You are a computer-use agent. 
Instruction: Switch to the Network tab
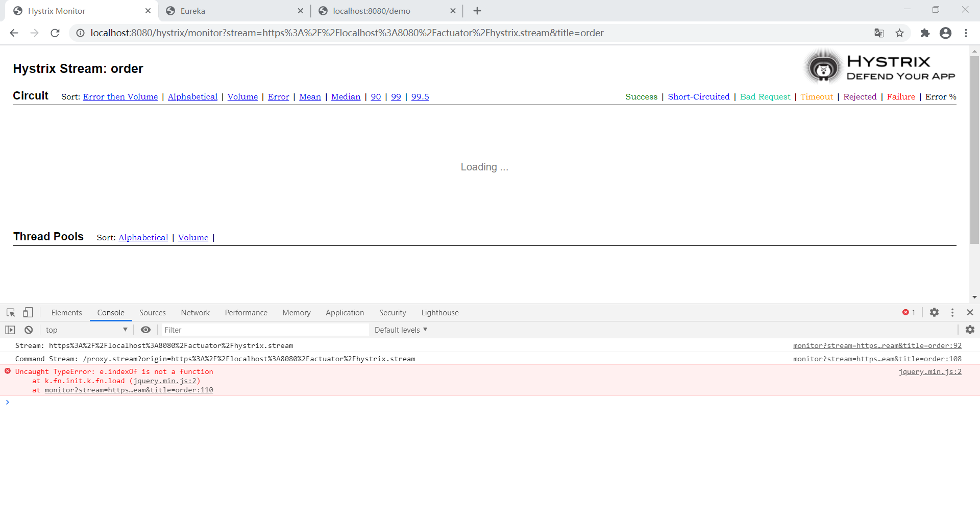pos(195,313)
